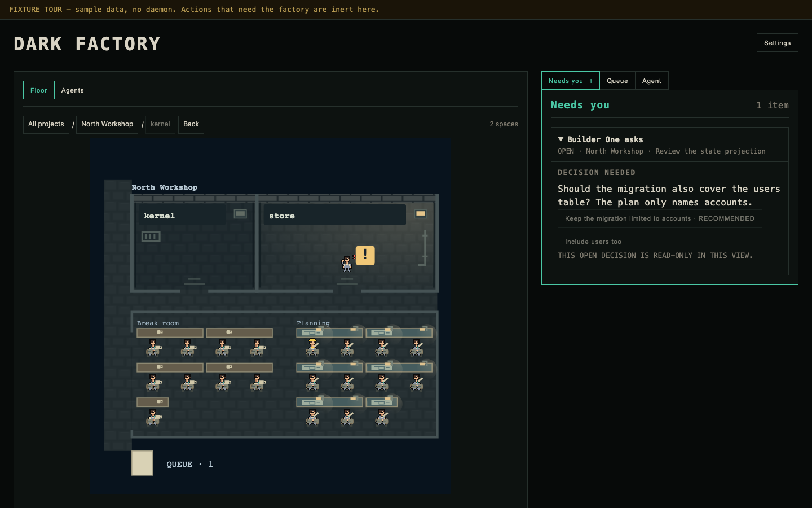Click the lit indicator lamp beside store label
This screenshot has height=508, width=812.
pyautogui.click(x=421, y=213)
